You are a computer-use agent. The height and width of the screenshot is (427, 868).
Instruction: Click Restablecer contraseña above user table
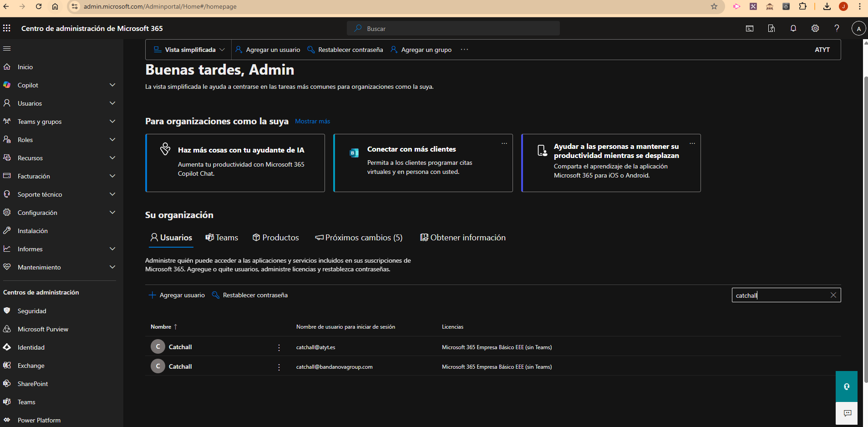pos(250,295)
